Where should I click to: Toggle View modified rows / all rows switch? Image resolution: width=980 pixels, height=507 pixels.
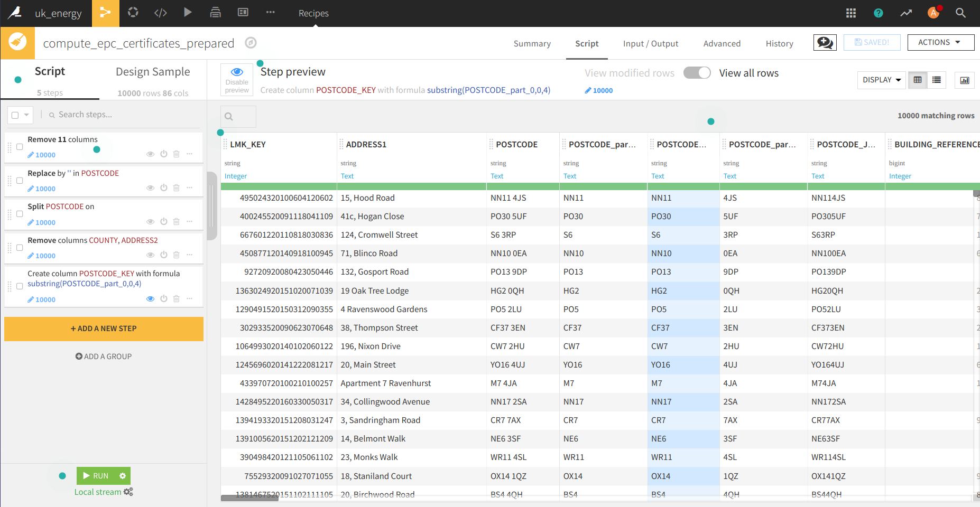coord(697,73)
